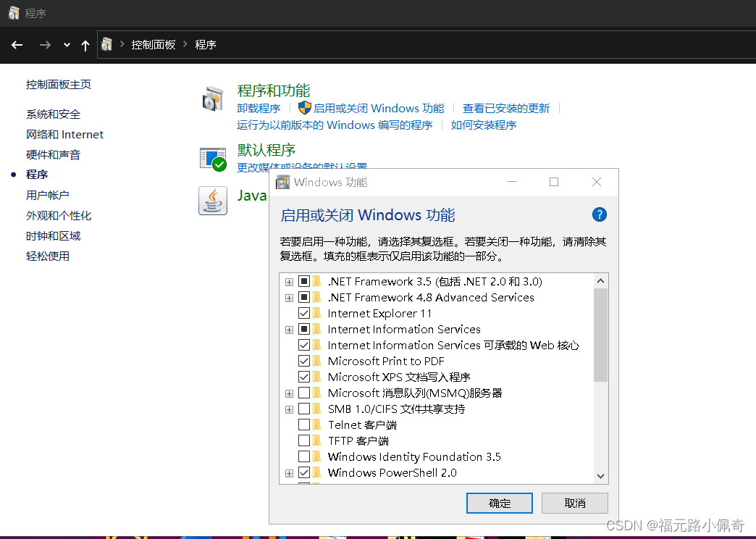Select 系统和安全 in the sidebar

53,114
